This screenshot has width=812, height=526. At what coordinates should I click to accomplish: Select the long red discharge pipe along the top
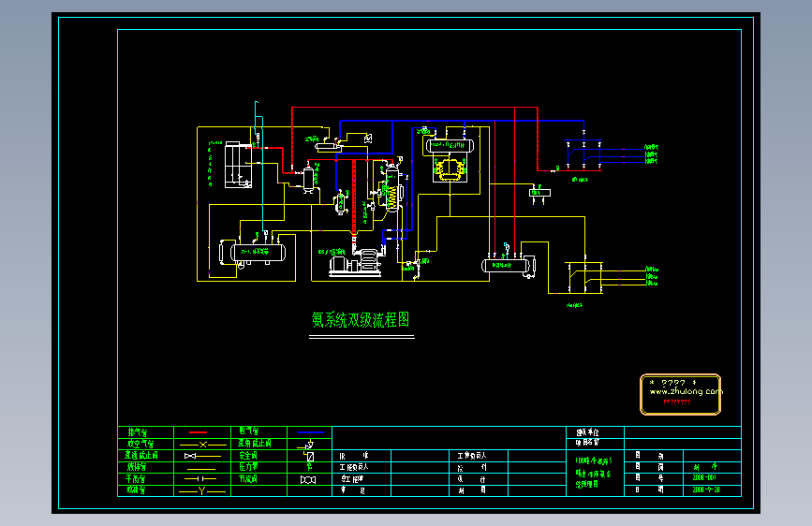(415, 108)
